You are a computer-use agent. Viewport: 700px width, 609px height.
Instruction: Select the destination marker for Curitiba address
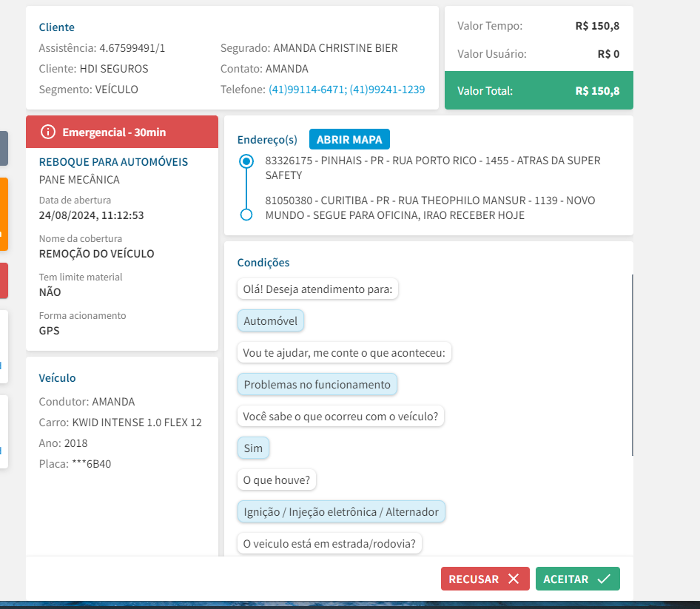[x=246, y=215]
